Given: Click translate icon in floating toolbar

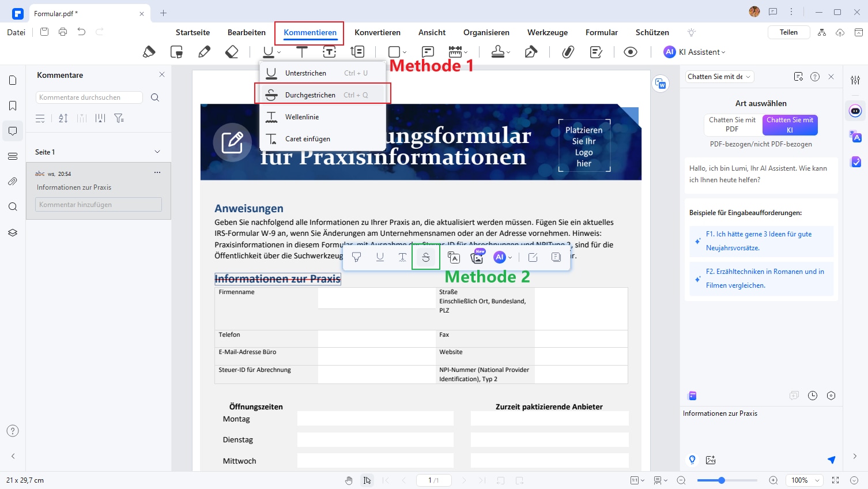Looking at the screenshot, I should pos(454,257).
